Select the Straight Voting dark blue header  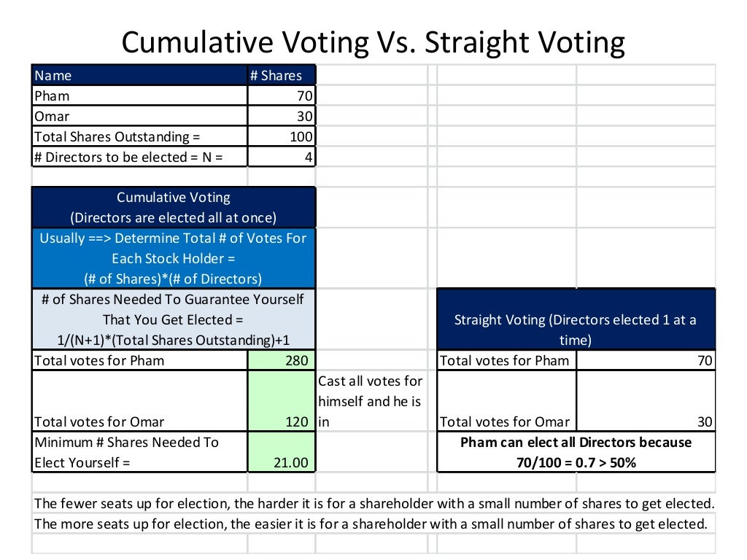(x=576, y=329)
